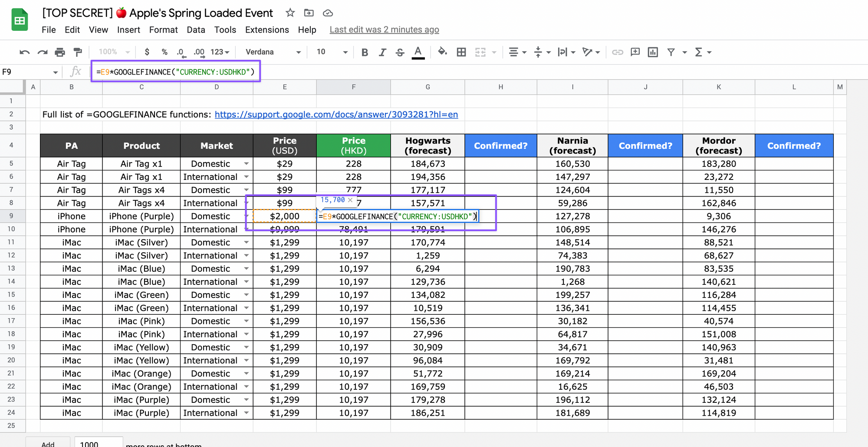Open the Format menu
This screenshot has height=447, width=868.
(x=163, y=30)
